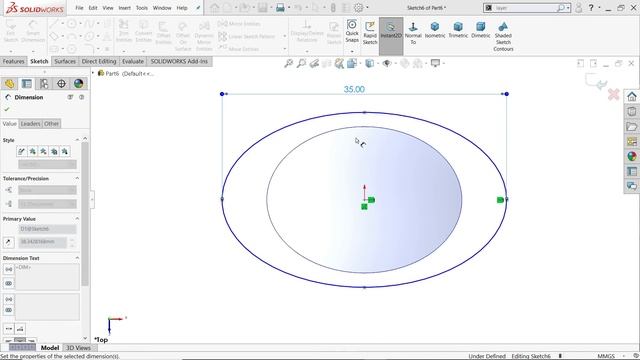
Task: Open the ConfigurationManager panel tab
Action: pyautogui.click(x=44, y=84)
